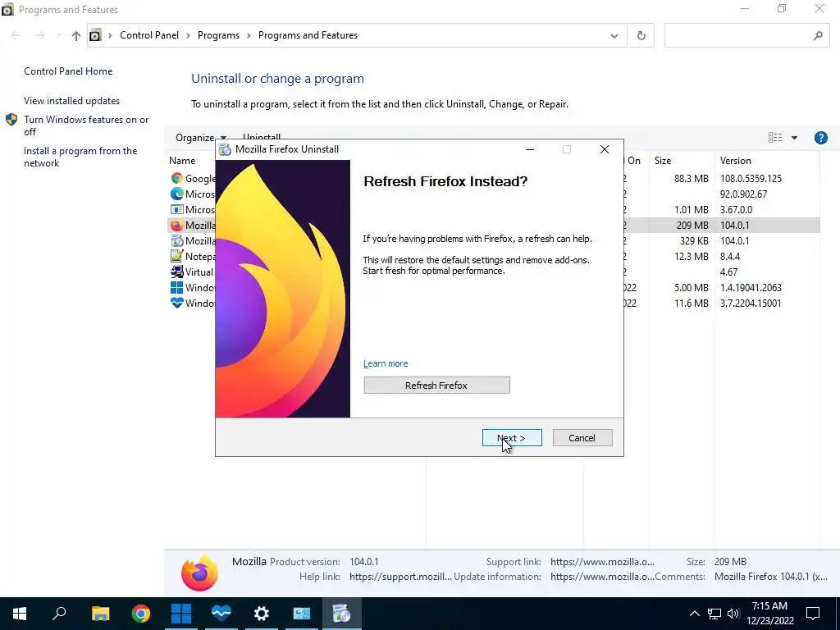Open File Explorer from the taskbar
Image resolution: width=840 pixels, height=630 pixels.
tap(100, 614)
